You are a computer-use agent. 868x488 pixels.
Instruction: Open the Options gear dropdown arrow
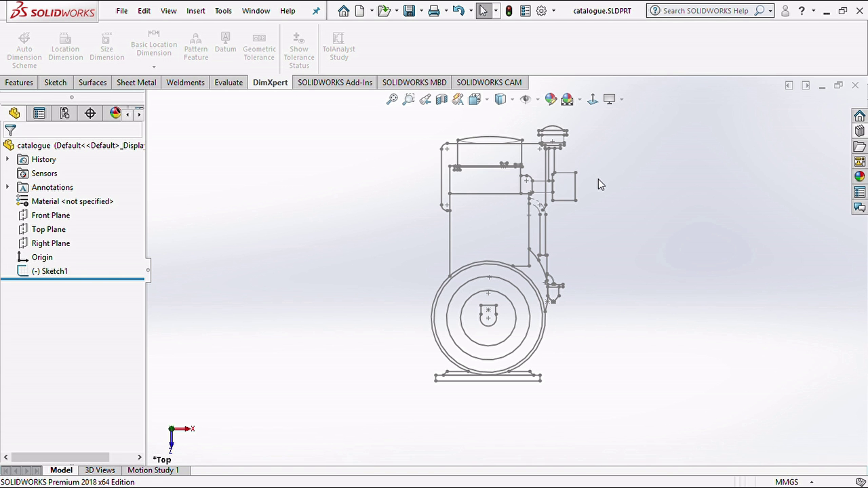pyautogui.click(x=553, y=11)
